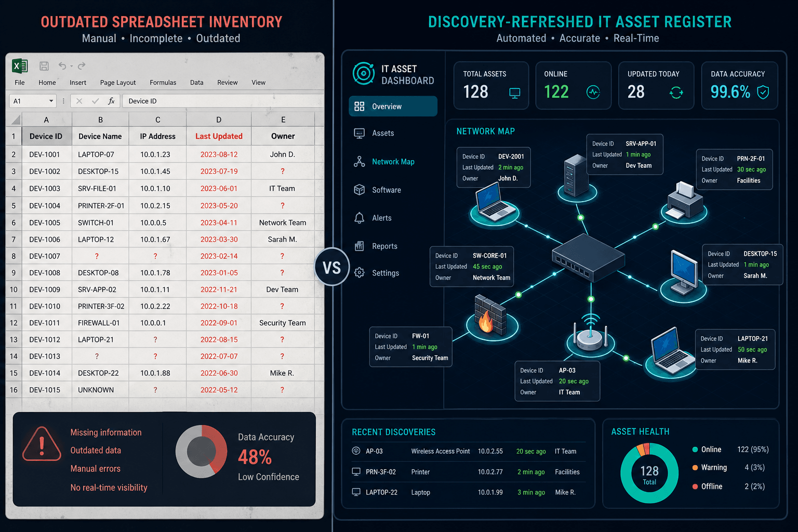Click the Settings gear icon in sidebar
This screenshot has height=532, width=798.
coord(359,273)
